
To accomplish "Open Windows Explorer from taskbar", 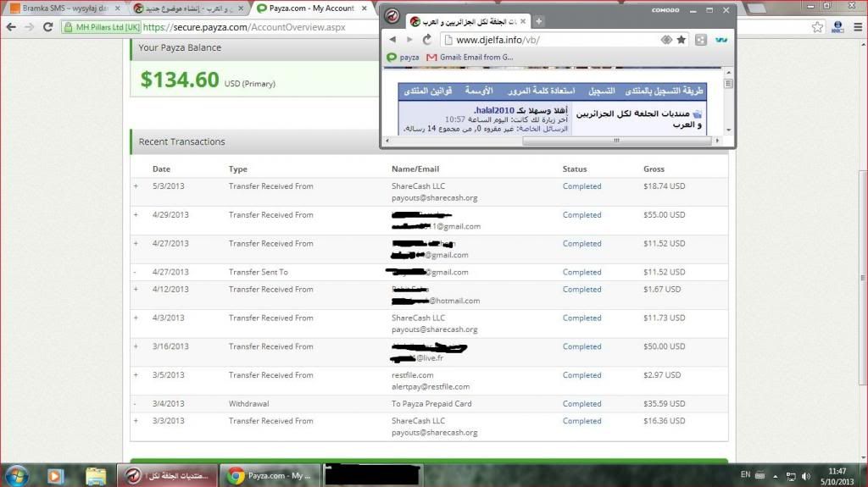I will (x=95, y=475).
